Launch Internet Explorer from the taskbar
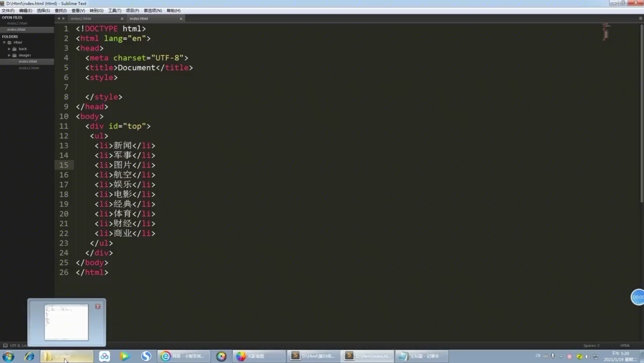644x363 pixels. click(x=29, y=356)
